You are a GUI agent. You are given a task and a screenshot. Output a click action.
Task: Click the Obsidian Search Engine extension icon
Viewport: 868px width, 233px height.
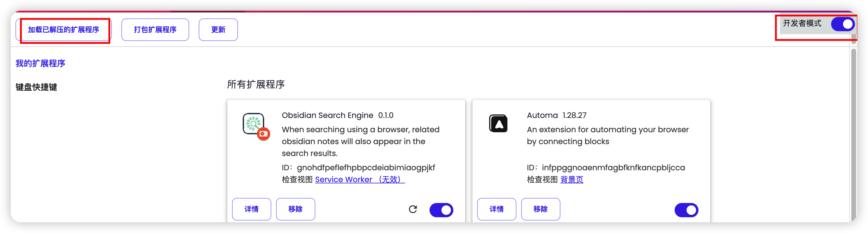(x=253, y=124)
